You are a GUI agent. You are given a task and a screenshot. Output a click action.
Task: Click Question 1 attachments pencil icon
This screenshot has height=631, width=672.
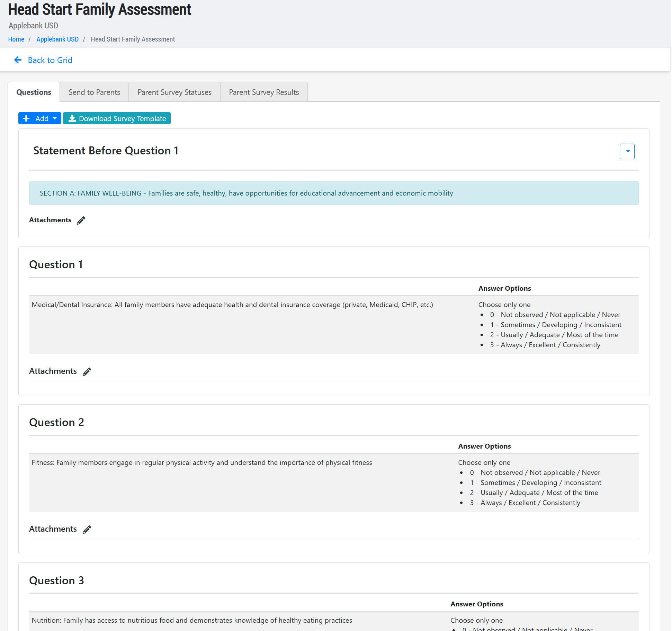point(87,371)
